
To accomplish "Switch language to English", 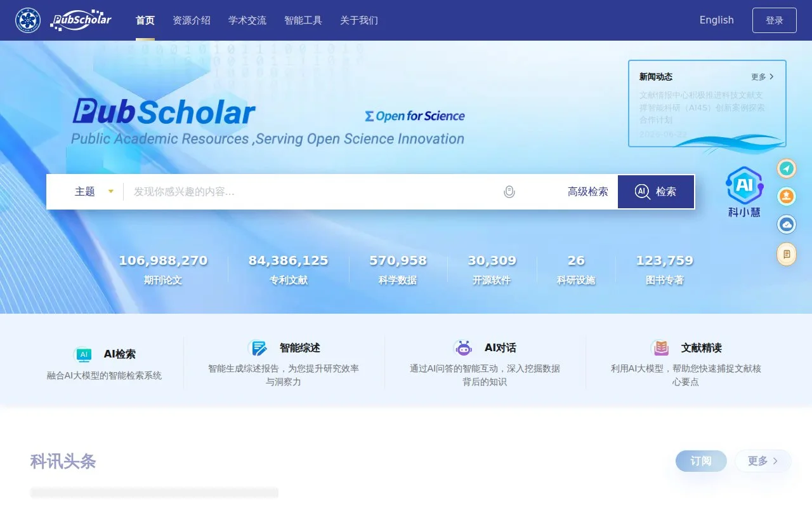I will click(717, 20).
